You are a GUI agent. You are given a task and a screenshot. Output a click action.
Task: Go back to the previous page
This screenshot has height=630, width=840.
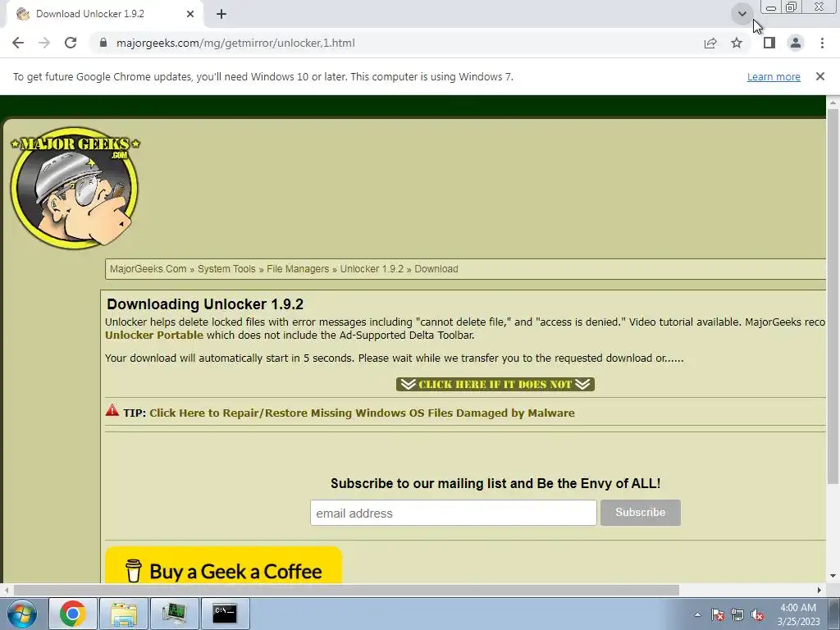pyautogui.click(x=18, y=43)
